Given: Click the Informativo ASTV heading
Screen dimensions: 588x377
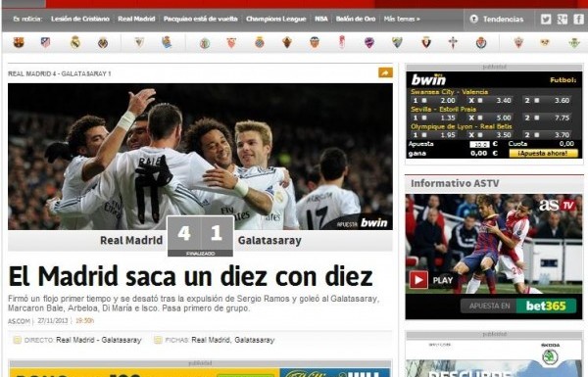Looking at the screenshot, I should tap(455, 183).
